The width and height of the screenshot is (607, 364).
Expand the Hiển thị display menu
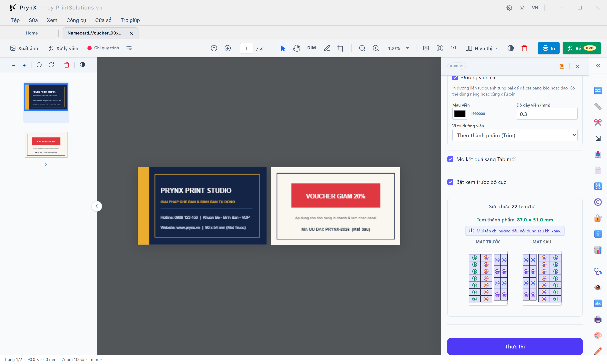coord(481,48)
